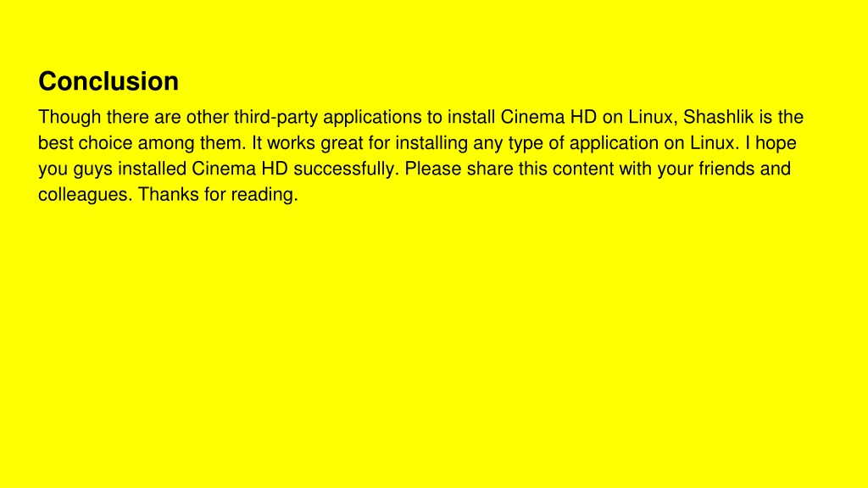Click the word successfully
Image resolution: width=868 pixels, height=488 pixels.
pyautogui.click(x=346, y=169)
